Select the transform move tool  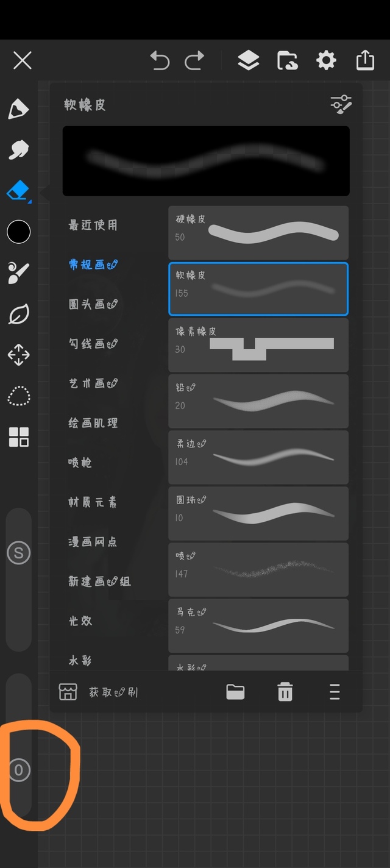point(18,355)
